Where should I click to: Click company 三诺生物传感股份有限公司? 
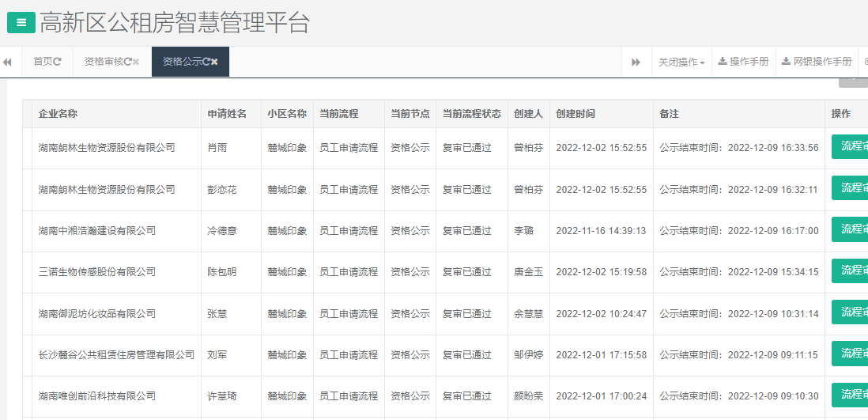97,272
